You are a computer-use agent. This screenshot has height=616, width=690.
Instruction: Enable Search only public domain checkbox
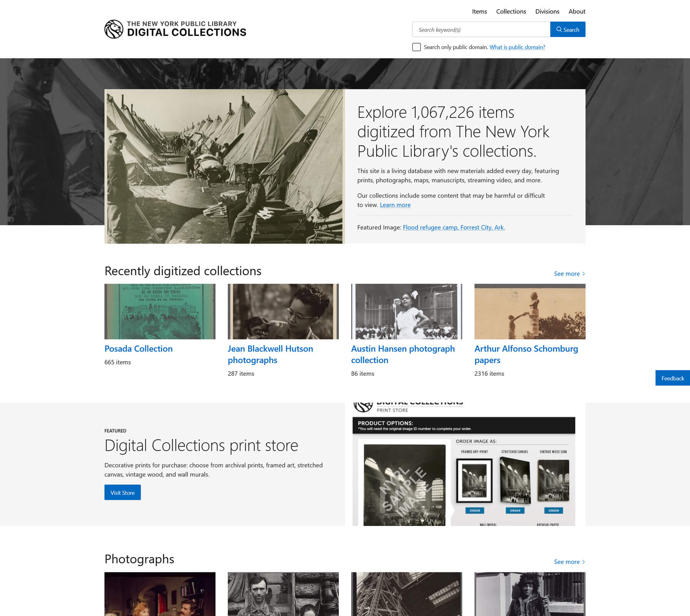416,47
